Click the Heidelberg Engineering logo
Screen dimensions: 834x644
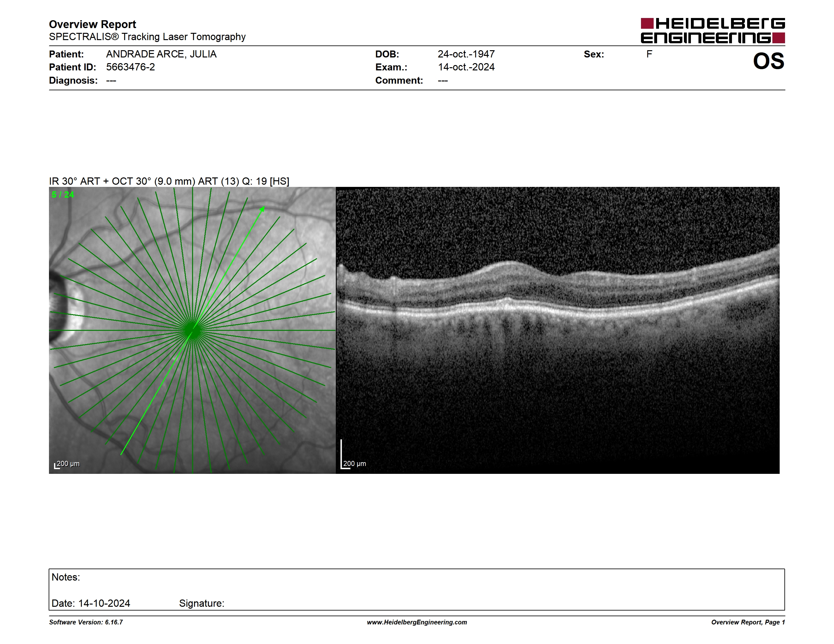pos(713,31)
